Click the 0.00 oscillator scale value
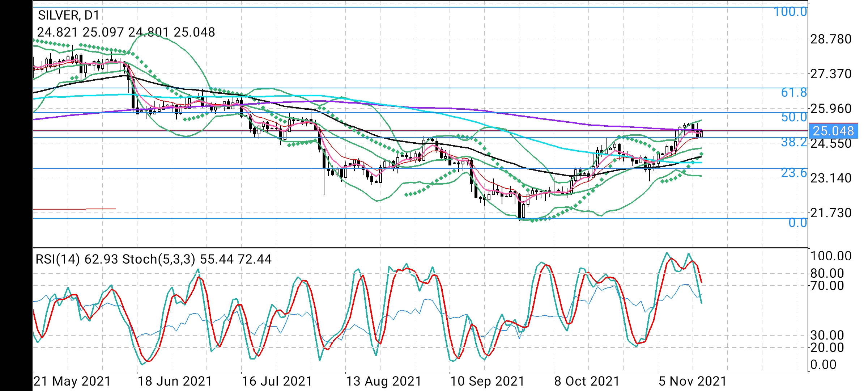 [823, 365]
